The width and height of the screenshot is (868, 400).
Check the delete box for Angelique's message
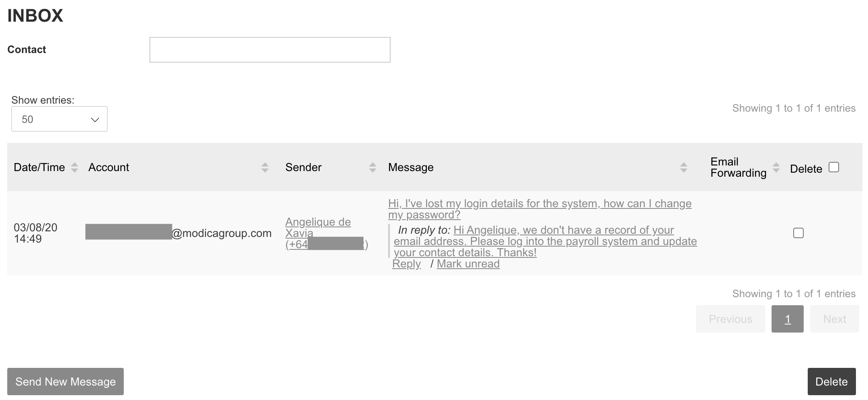(798, 233)
